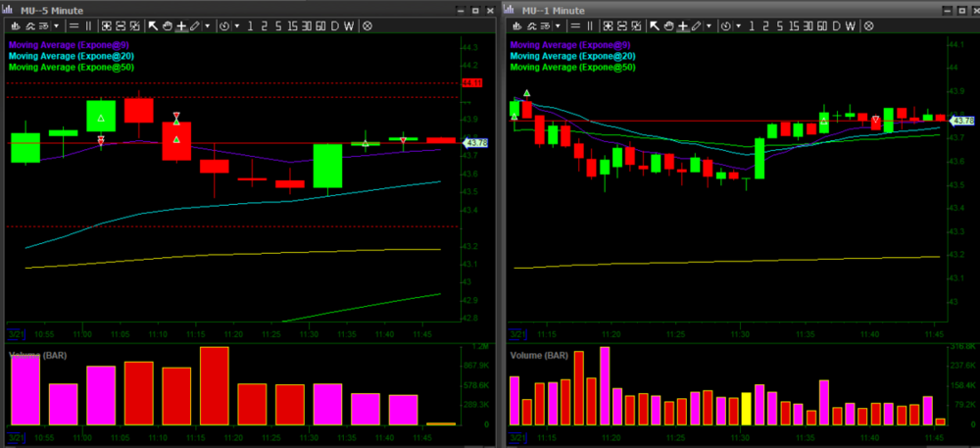Screen dimensions: 980x448
Task: Expand the clock interval dropdown in 5 Minute chart
Action: tap(237, 25)
